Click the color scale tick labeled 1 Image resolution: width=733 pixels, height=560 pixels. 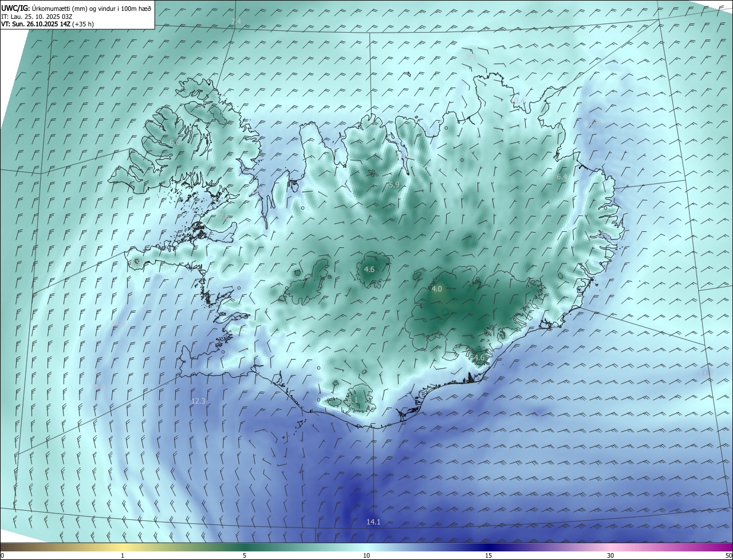tap(123, 555)
